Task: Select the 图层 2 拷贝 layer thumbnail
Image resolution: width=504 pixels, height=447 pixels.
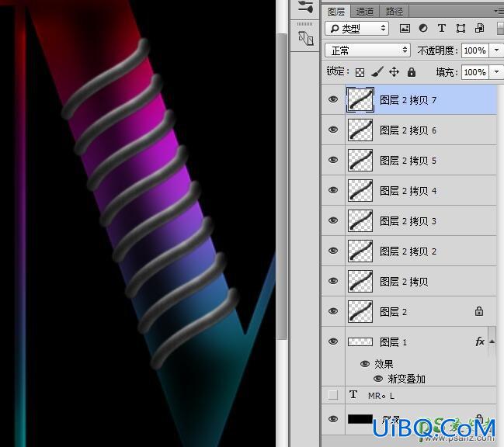Action: pyautogui.click(x=360, y=281)
